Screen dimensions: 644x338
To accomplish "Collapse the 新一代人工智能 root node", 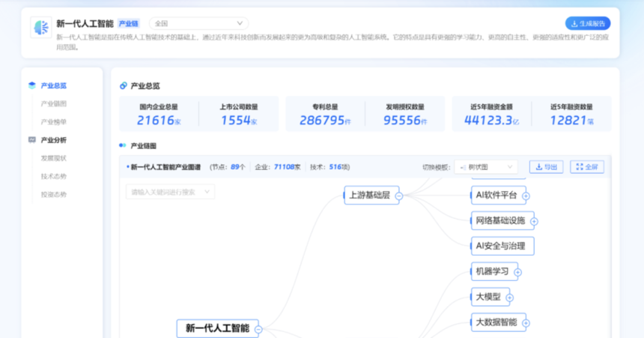I will pos(258,329).
